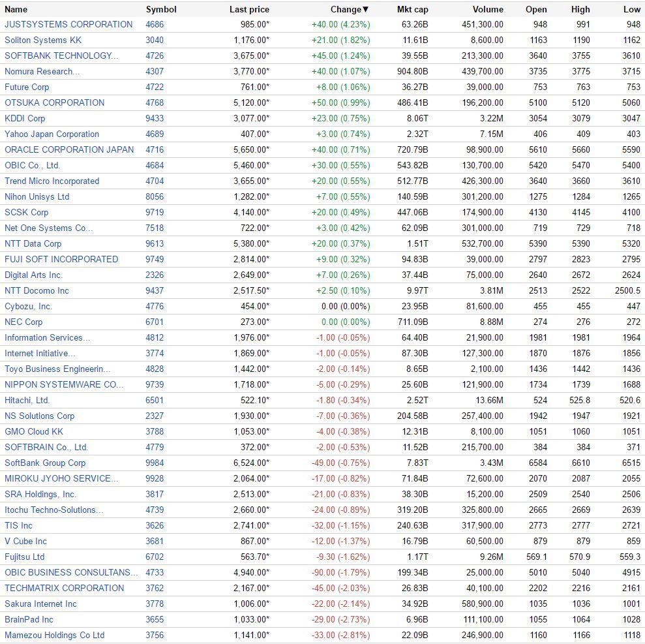Open TECHMATRIX CORPORATION link
This screenshot has width=645, height=644.
64,588
